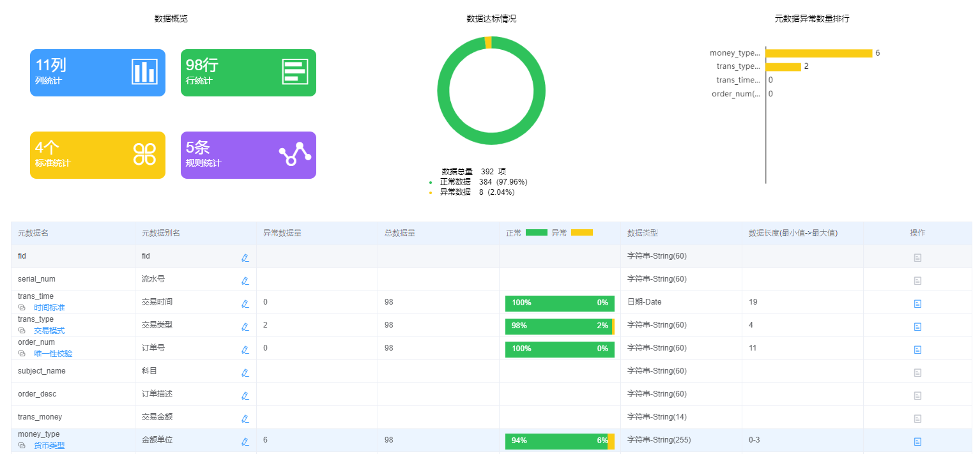Image resolution: width=980 pixels, height=454 pixels.
Task: Click the 4个 标准统计 card
Action: point(98,155)
